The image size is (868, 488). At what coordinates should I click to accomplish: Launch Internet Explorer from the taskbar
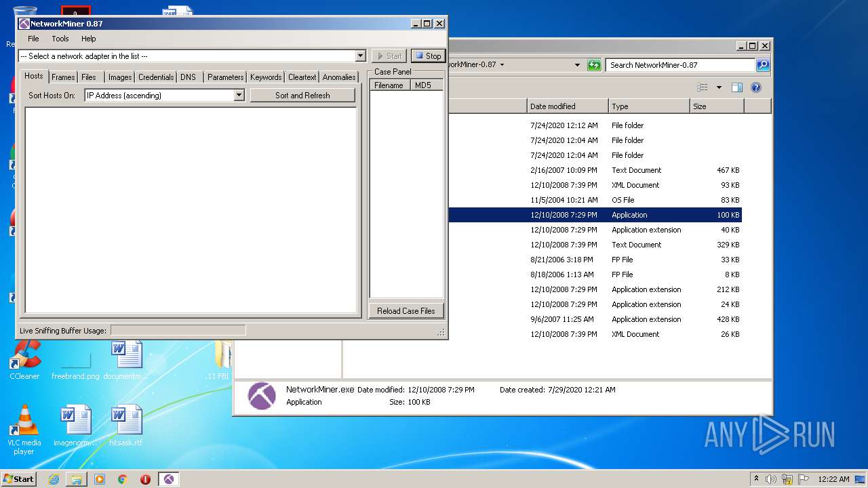tap(54, 479)
